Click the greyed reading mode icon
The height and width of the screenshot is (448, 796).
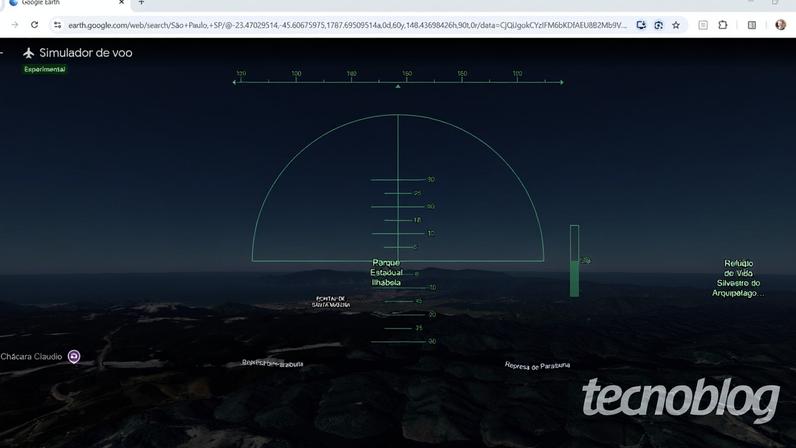point(703,25)
